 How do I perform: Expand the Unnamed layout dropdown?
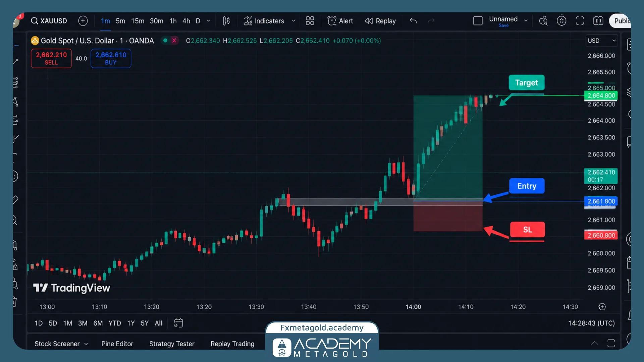point(526,21)
